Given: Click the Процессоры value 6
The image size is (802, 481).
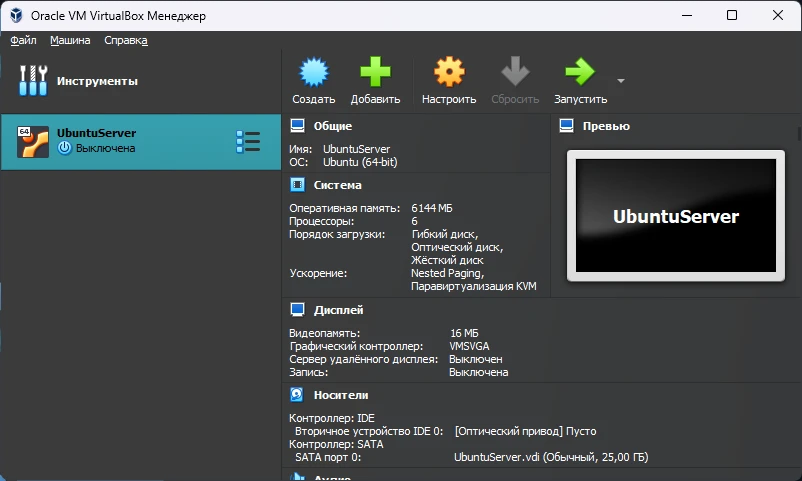Looking at the screenshot, I should point(414,221).
